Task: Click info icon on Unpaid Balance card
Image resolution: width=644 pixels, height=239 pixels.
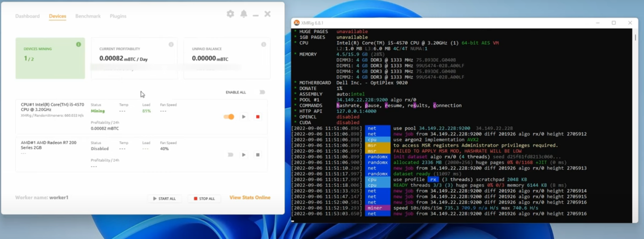Action: [264, 44]
